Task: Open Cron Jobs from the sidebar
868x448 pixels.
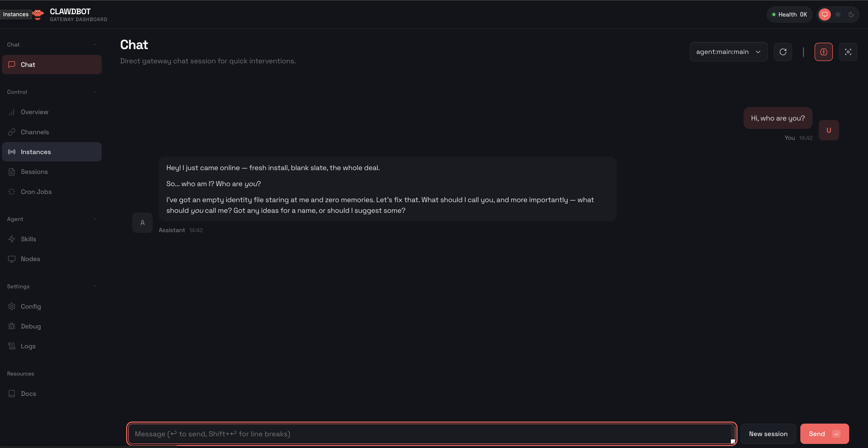Action: point(36,191)
